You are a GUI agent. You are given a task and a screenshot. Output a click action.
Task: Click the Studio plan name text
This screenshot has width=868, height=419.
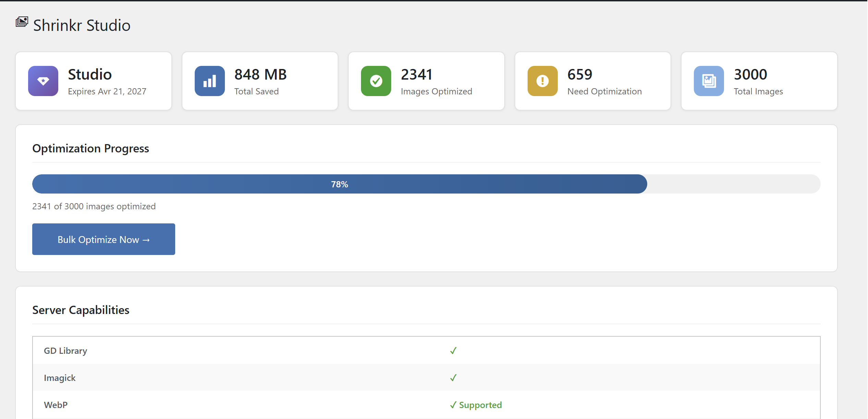(90, 74)
